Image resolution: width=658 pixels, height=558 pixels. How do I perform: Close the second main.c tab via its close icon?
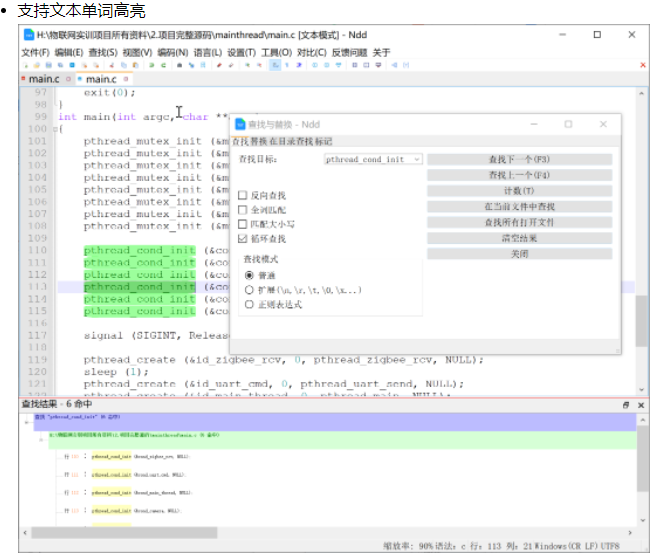point(125,78)
